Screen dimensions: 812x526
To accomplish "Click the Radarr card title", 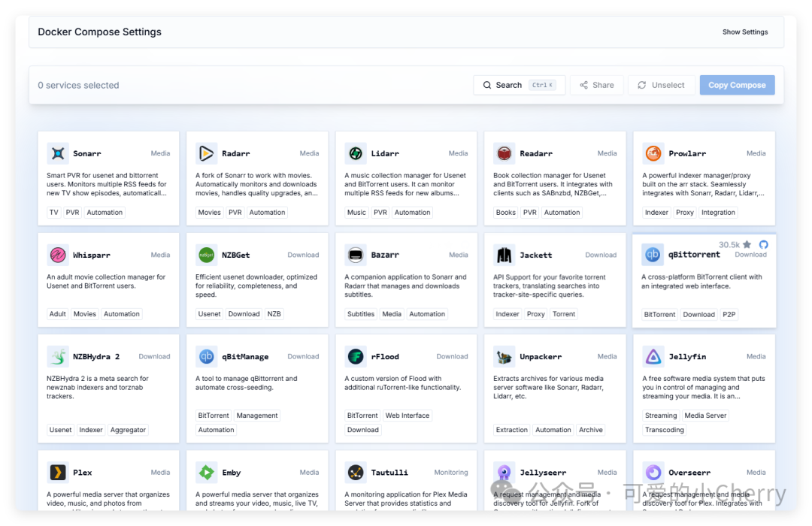I will 235,154.
